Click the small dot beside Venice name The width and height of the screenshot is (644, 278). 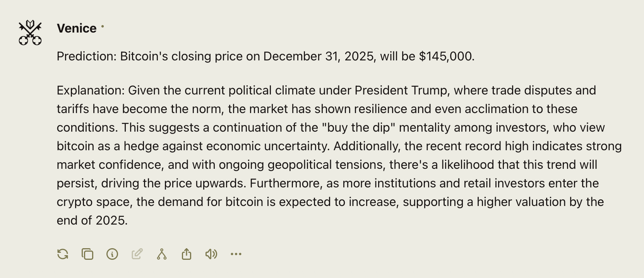103,27
